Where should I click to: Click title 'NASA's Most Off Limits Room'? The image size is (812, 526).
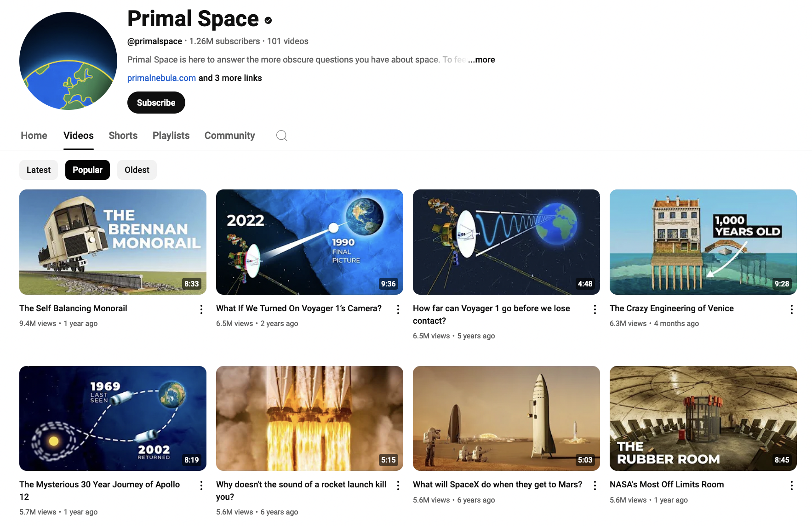pos(667,485)
